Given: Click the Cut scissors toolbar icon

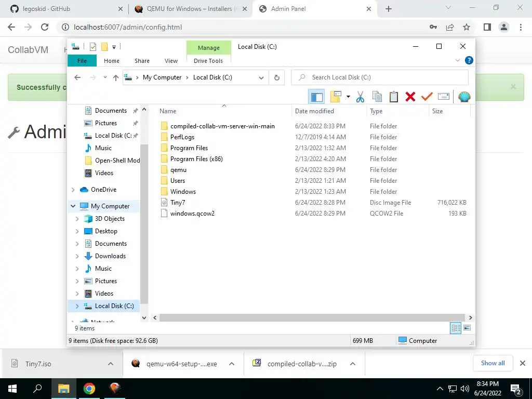Looking at the screenshot, I should tap(361, 97).
